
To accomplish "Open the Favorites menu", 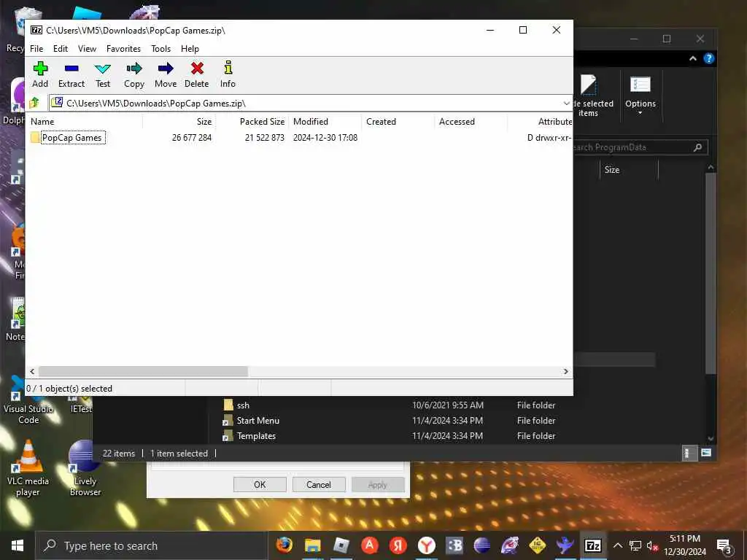I will pos(123,49).
